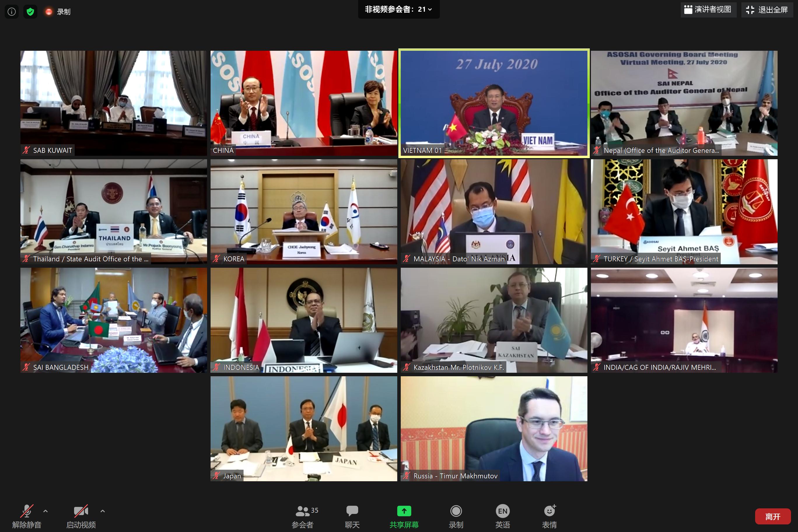Click muted mic icon on Thailand label

coord(26,258)
